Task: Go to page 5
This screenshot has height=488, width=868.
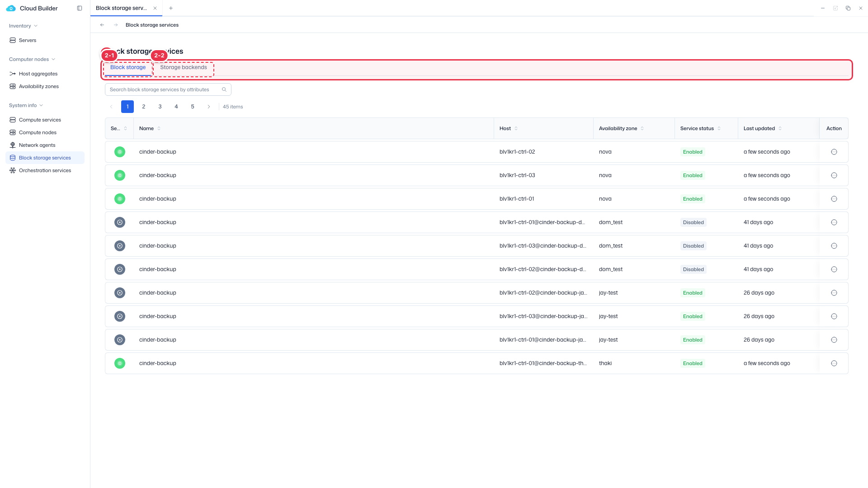Action: [x=193, y=107]
